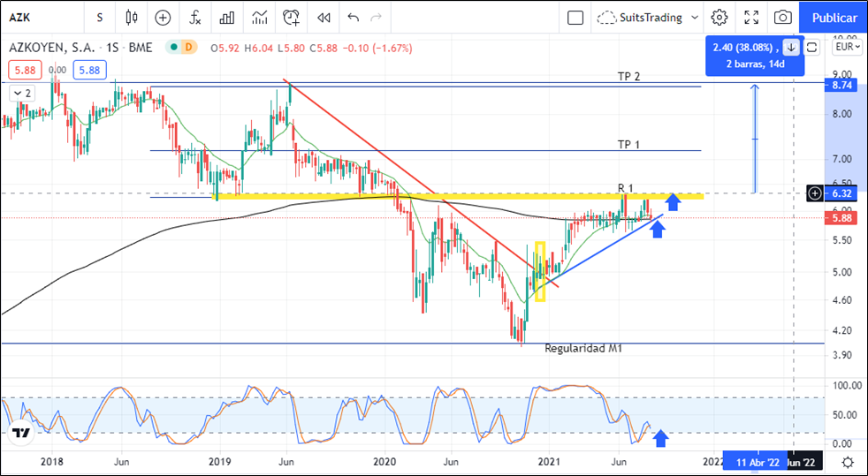Open chart settings gear icon
Image resolution: width=868 pixels, height=476 pixels.
point(720,17)
